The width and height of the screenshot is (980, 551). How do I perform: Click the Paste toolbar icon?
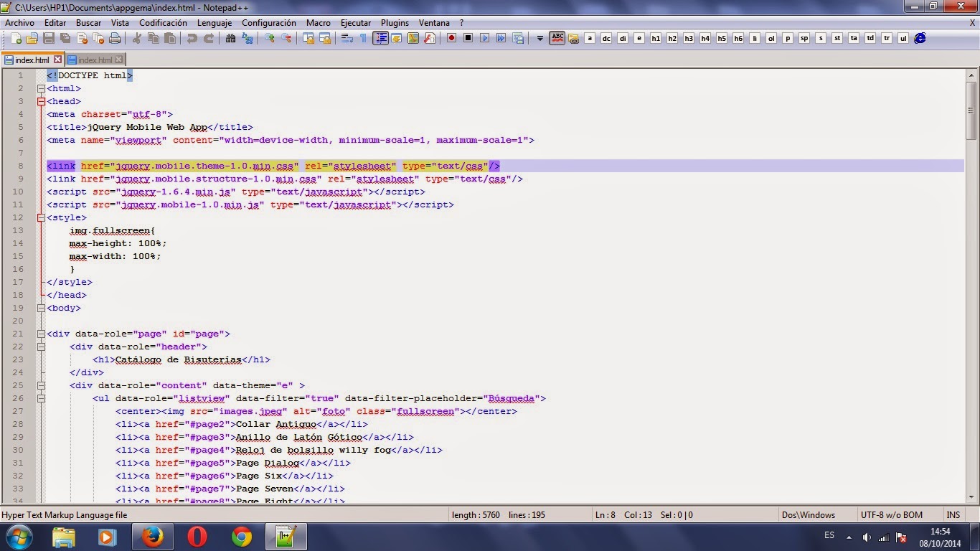coord(170,38)
